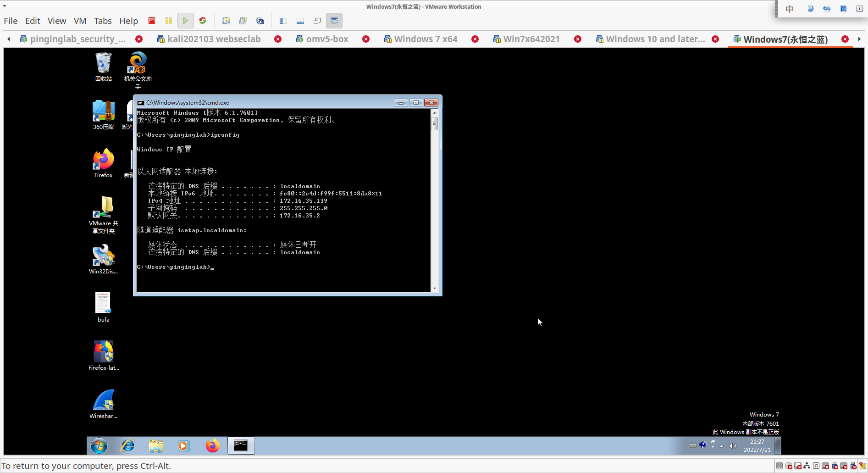Click the Firefox taskbar icon
The width and height of the screenshot is (868, 473).
click(212, 445)
